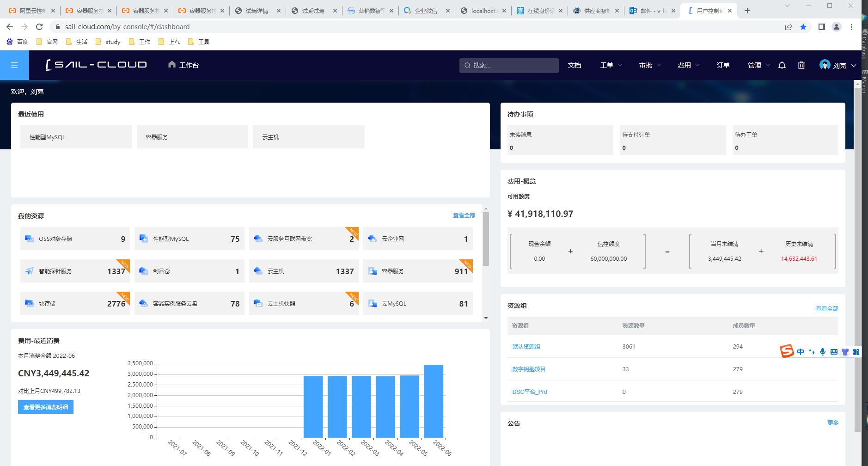Image resolution: width=868 pixels, height=466 pixels.
Task: Go to the 订单 menu item
Action: (x=723, y=65)
